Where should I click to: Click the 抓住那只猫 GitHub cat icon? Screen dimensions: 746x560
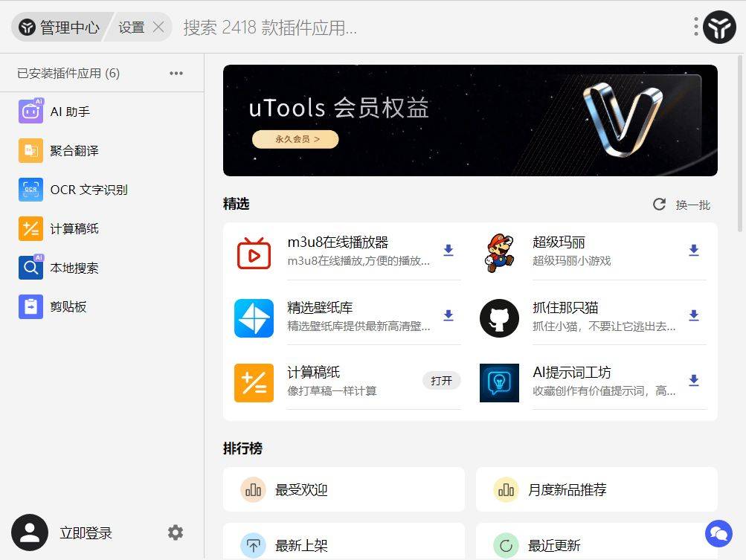(x=500, y=318)
